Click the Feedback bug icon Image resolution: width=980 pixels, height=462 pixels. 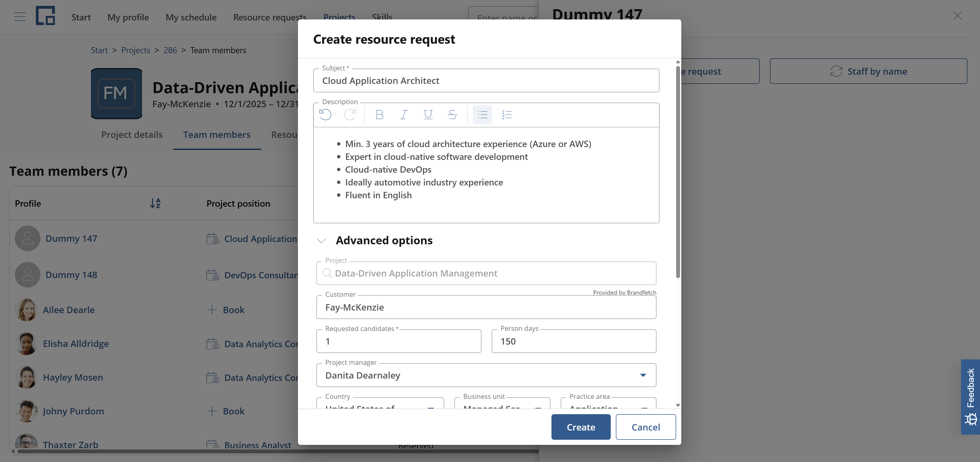tap(971, 419)
